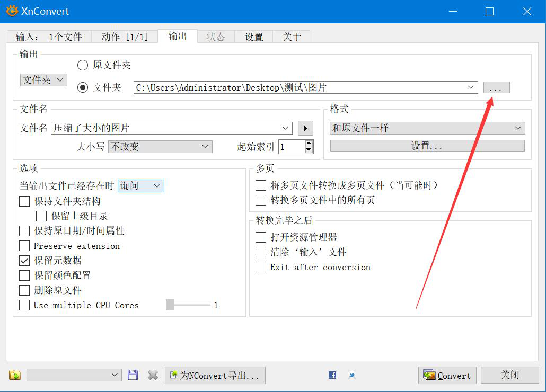Uncheck 保留元数据 checkbox
Viewport: 546px width, 392px height.
(x=24, y=261)
